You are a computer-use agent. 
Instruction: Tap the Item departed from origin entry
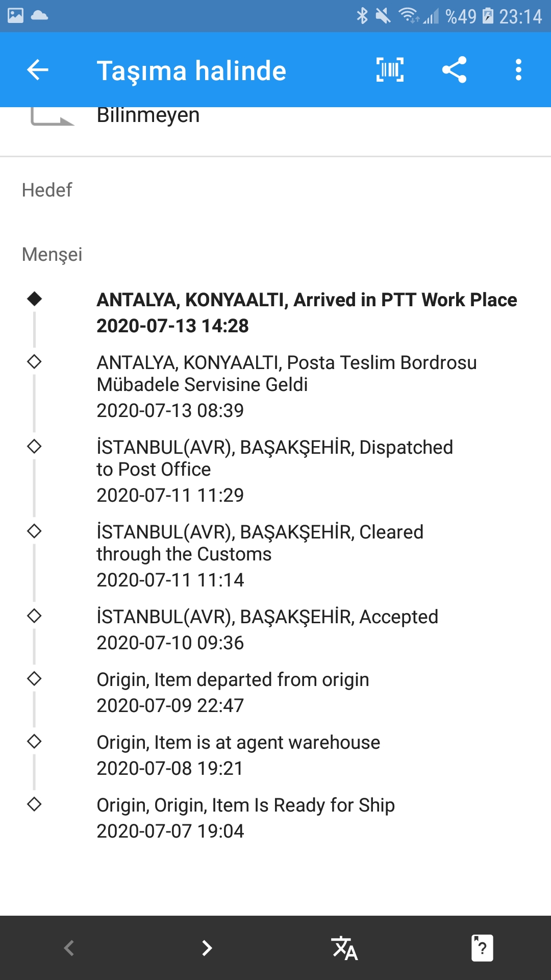click(x=233, y=692)
